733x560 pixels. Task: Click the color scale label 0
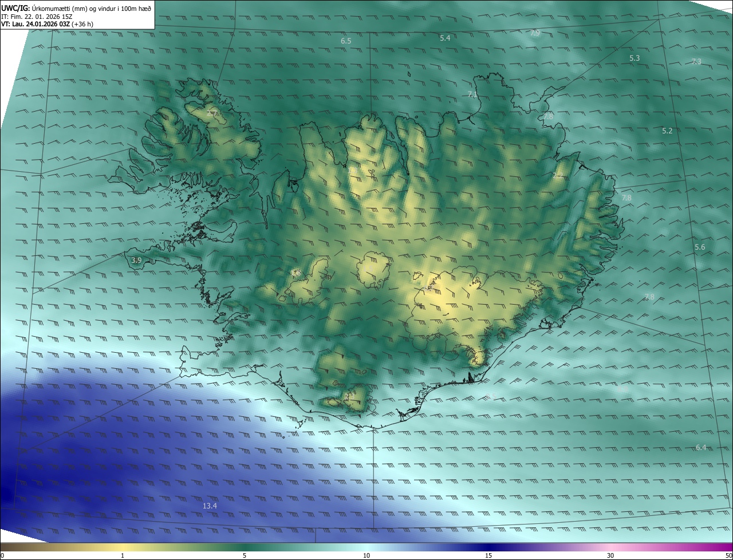point(2,555)
